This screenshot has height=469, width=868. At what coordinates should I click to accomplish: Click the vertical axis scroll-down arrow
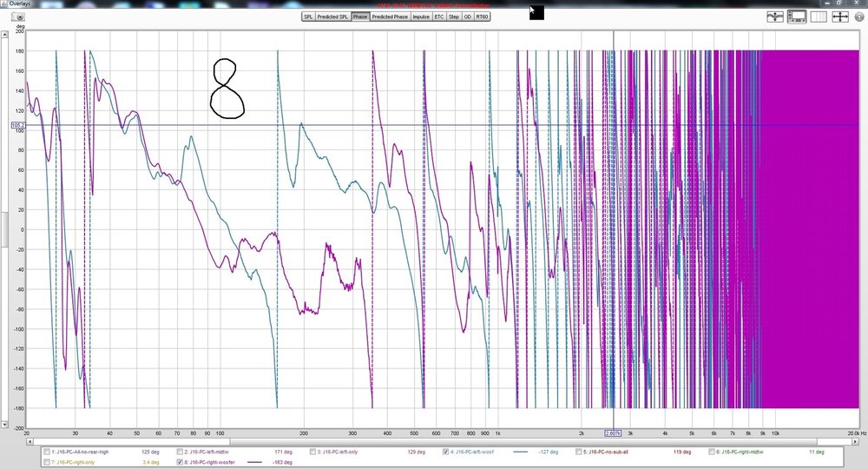pyautogui.click(x=4, y=425)
